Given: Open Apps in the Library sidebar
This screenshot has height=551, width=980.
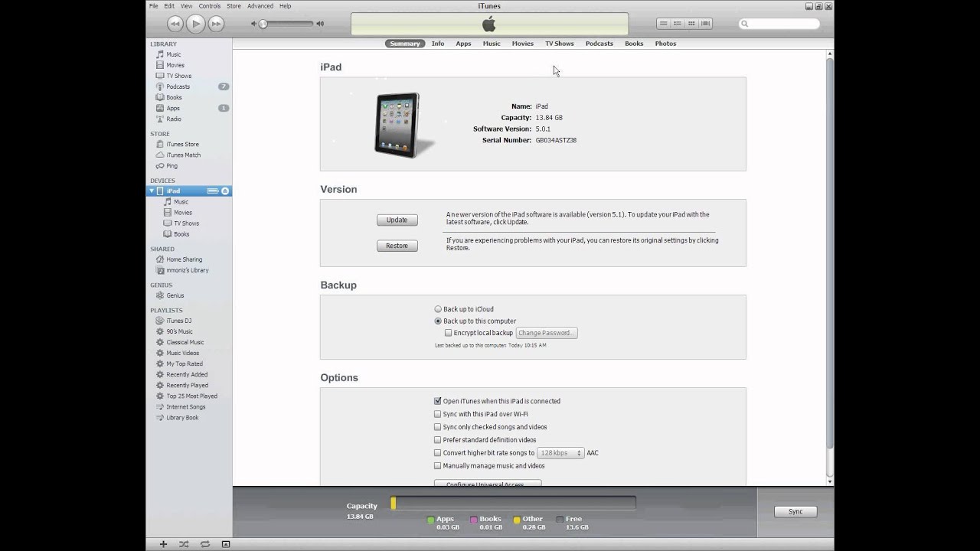Looking at the screenshot, I should (x=173, y=108).
